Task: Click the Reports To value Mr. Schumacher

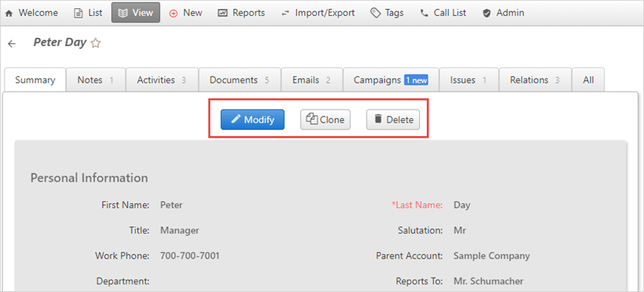Action: pos(488,281)
